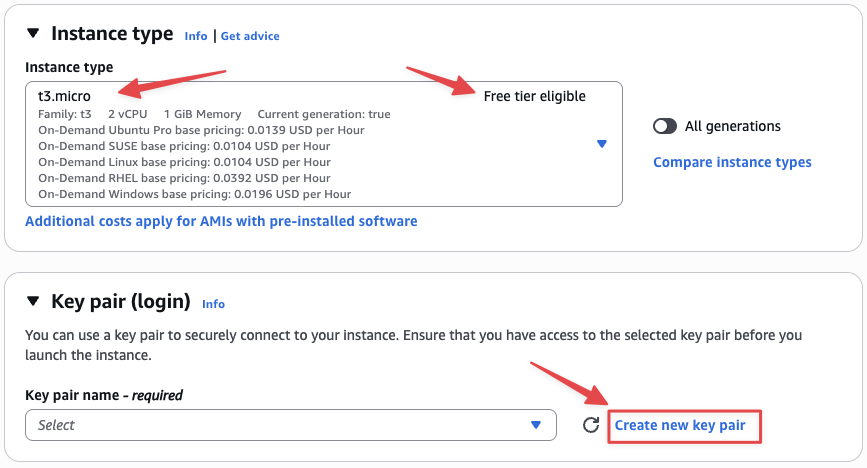The image size is (867, 468).
Task: Open Compare instance types link
Action: [732, 162]
